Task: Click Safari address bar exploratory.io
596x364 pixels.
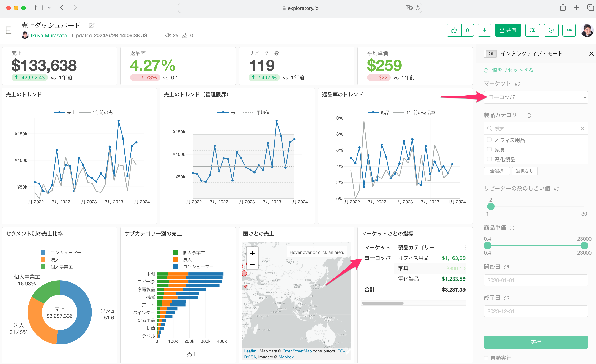Action: point(300,8)
